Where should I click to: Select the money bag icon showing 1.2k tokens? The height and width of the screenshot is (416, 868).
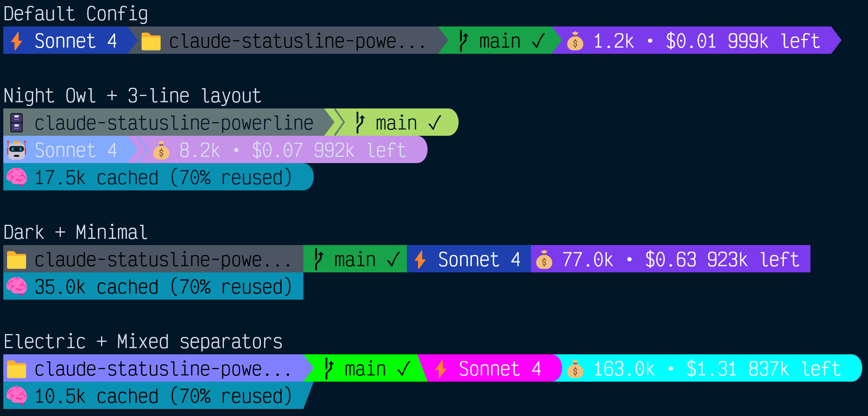tap(575, 41)
